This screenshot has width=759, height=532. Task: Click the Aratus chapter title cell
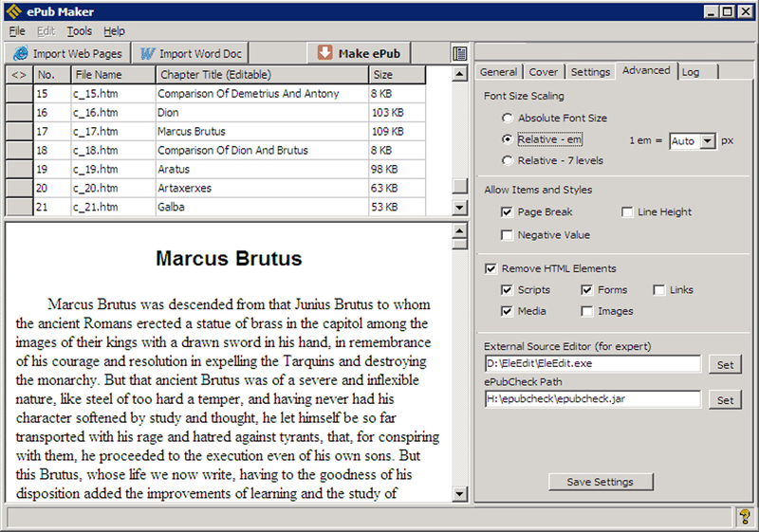click(263, 169)
